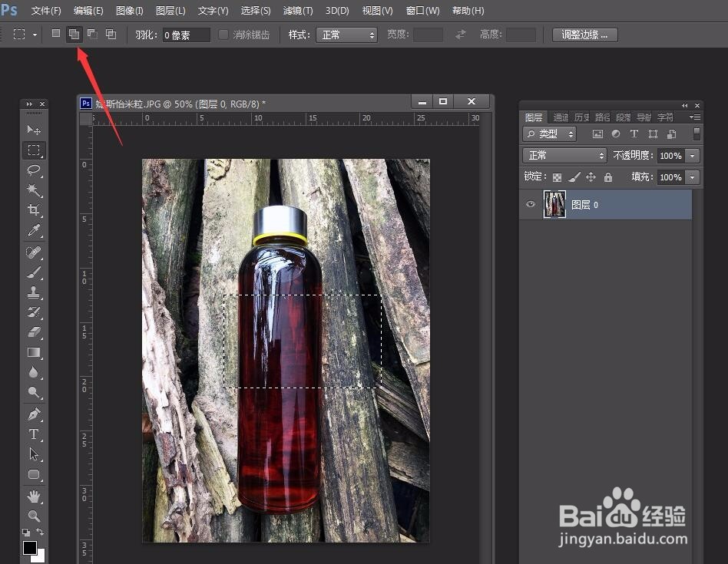The width and height of the screenshot is (728, 564).
Task: Select the Type tool
Action: (34, 434)
